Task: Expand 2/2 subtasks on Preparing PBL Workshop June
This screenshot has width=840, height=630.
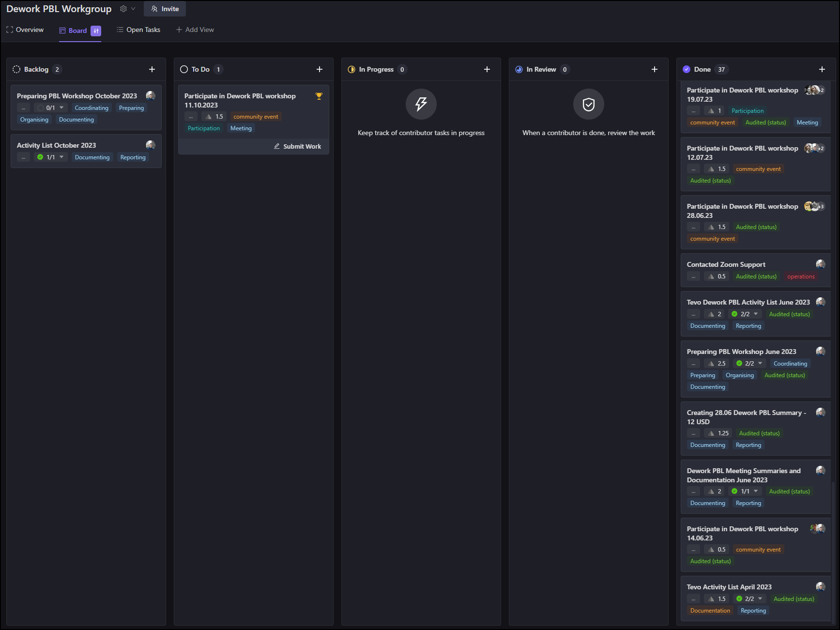Action: [x=749, y=364]
